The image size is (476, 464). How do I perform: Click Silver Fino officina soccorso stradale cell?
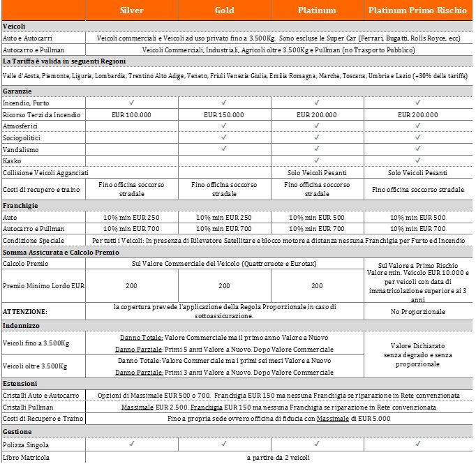click(x=131, y=189)
